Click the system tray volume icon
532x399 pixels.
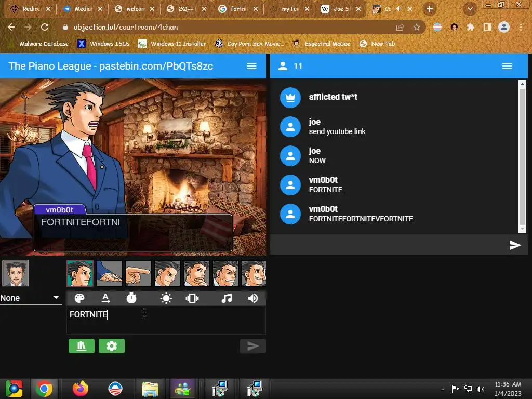[x=481, y=389]
